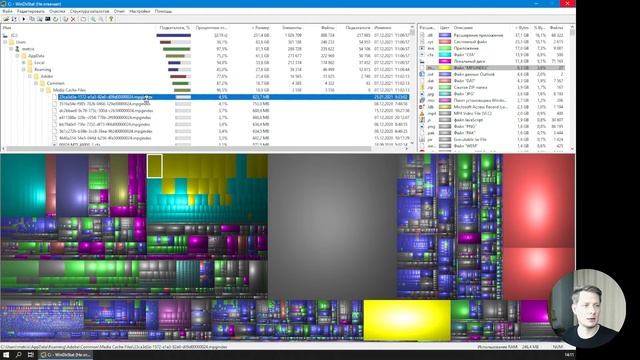Click the yellow swatch of MPGINDEX row
This screenshot has height=360, width=640.
pyautogui.click(x=444, y=68)
